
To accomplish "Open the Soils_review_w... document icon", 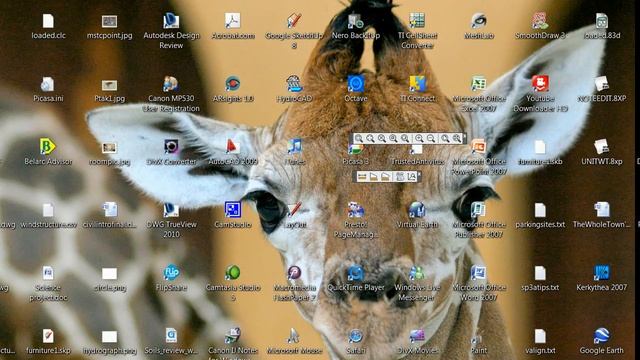I will click(171, 336).
